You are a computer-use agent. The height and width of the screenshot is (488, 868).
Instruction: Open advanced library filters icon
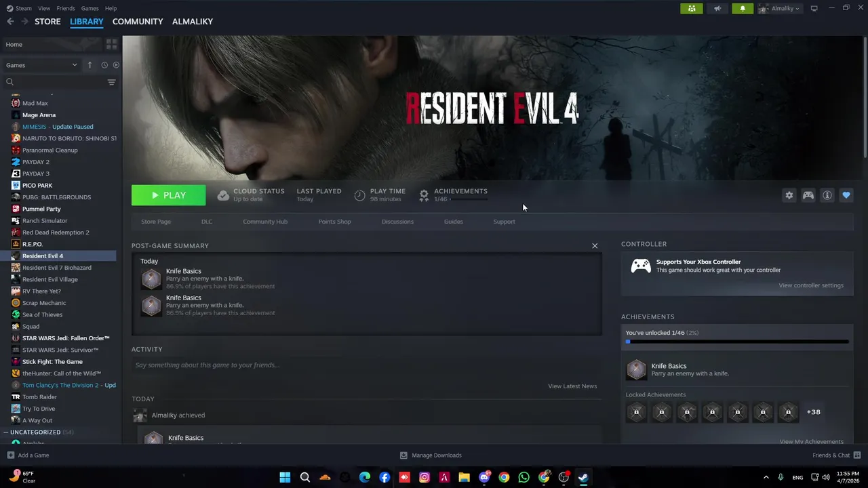tap(111, 82)
